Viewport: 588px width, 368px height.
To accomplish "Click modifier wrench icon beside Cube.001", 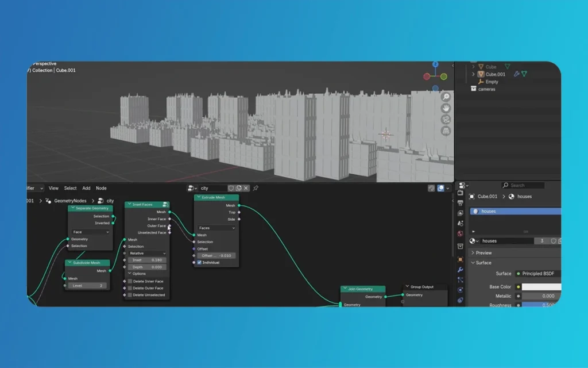I will click(x=516, y=74).
